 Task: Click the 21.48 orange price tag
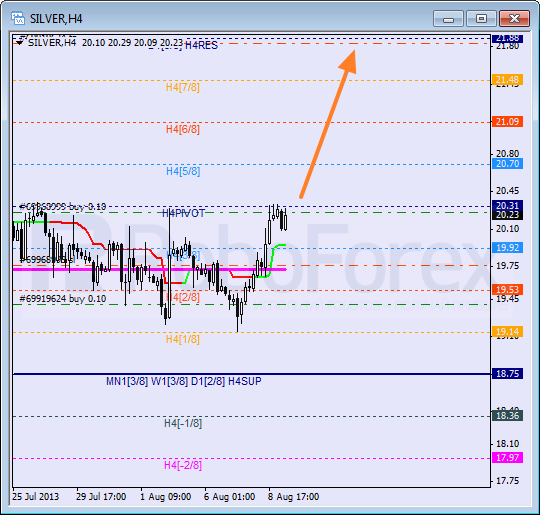[507, 80]
